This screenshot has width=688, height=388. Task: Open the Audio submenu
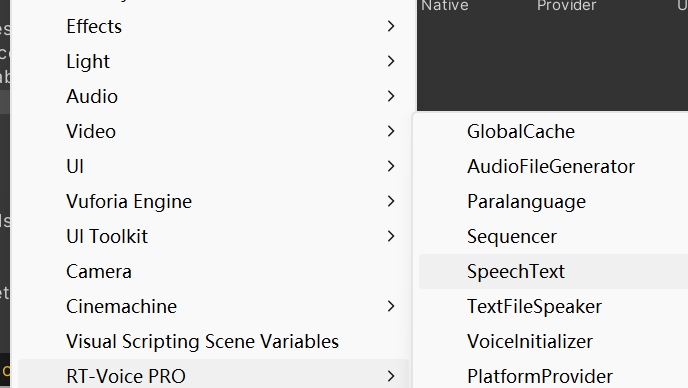(213, 96)
